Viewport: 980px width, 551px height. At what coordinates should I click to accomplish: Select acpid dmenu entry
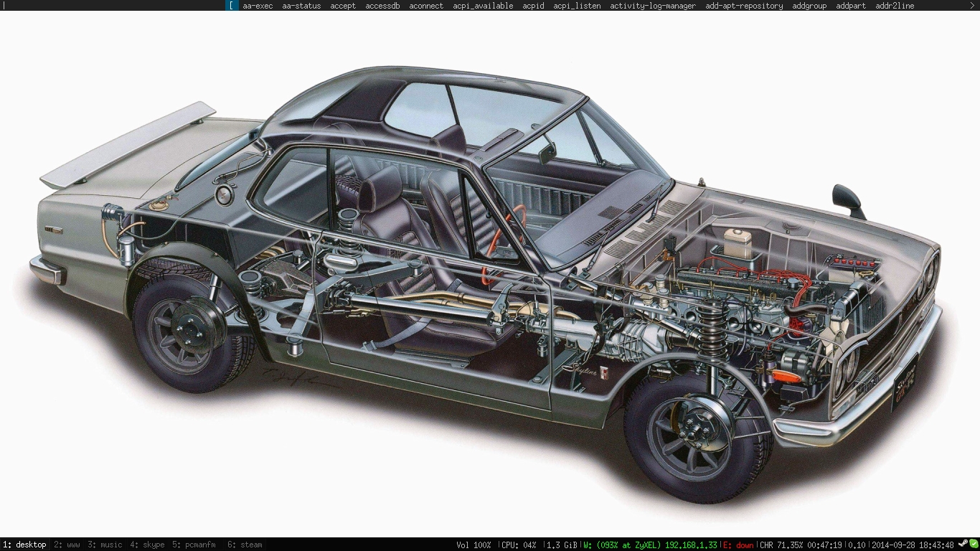pos(533,6)
